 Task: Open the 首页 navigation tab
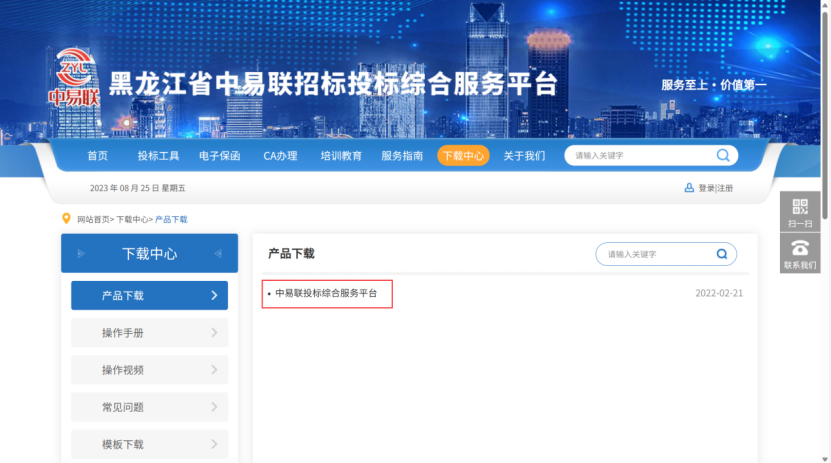click(x=97, y=156)
